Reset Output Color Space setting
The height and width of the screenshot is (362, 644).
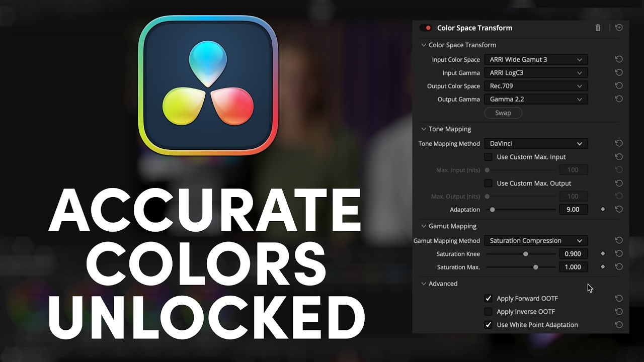(619, 86)
